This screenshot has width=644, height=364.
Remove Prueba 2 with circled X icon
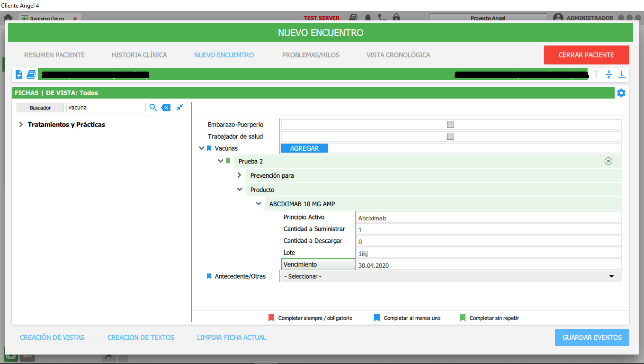point(608,161)
